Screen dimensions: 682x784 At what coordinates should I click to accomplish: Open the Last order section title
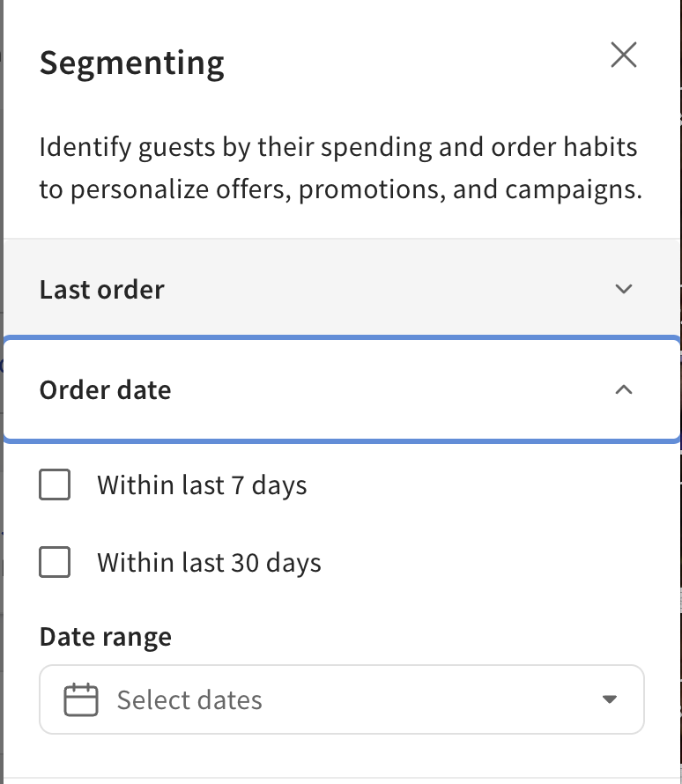tap(102, 290)
